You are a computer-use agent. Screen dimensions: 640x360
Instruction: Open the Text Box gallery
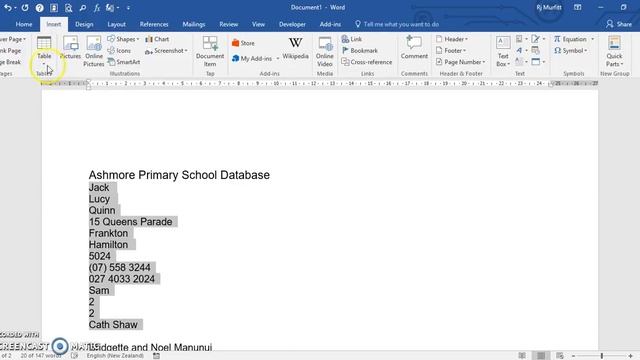pos(503,51)
